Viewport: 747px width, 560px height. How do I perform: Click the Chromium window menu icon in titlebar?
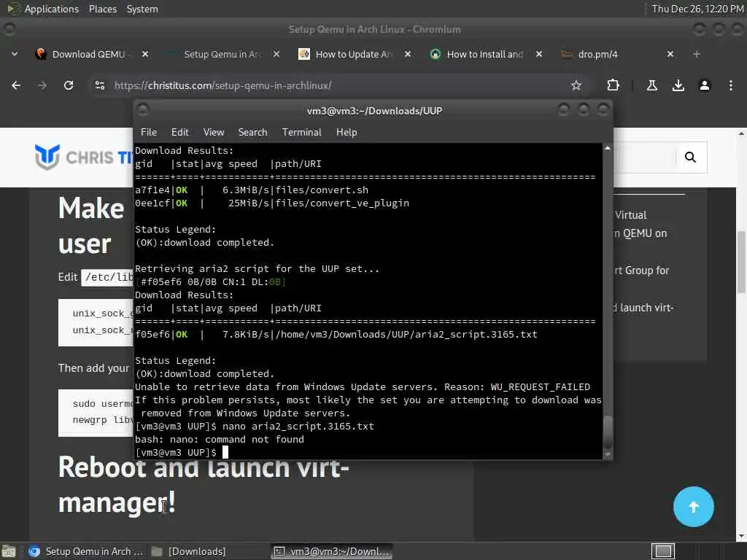9,29
